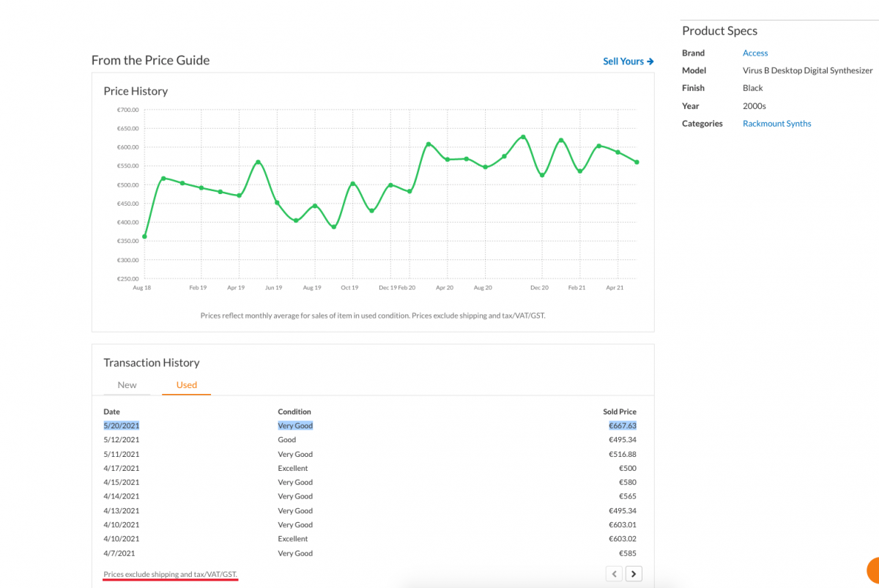Viewport: 879px width, 588px height.
Task: Select the Used transactions tab
Action: coord(186,384)
